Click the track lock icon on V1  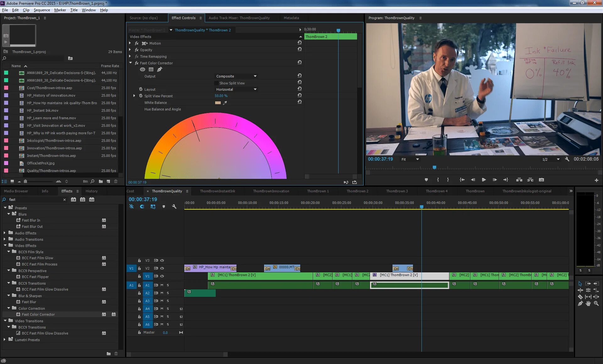pos(139,276)
